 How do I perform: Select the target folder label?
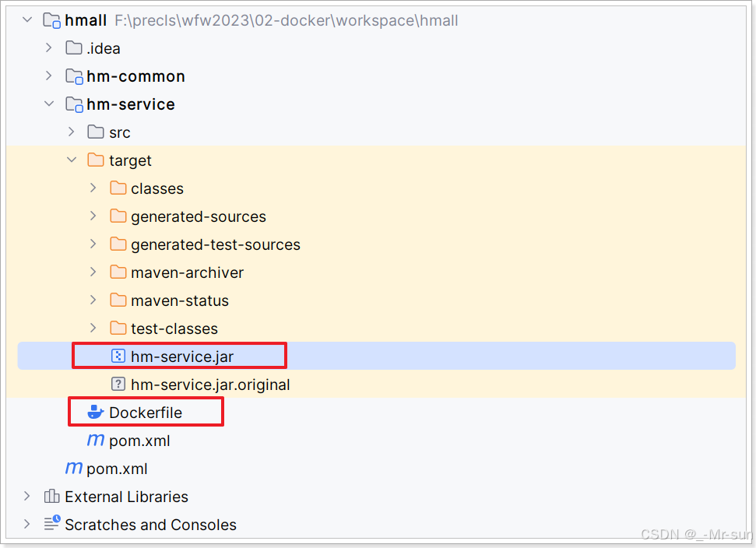(x=130, y=160)
